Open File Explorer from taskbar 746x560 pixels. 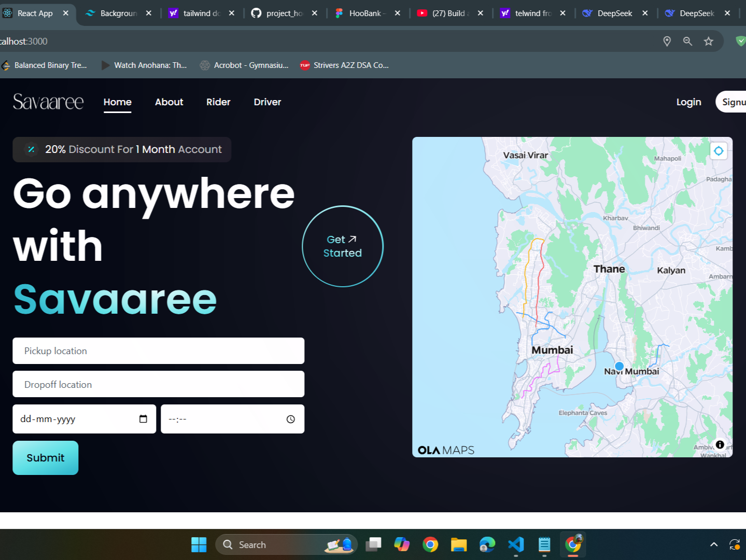tap(458, 544)
